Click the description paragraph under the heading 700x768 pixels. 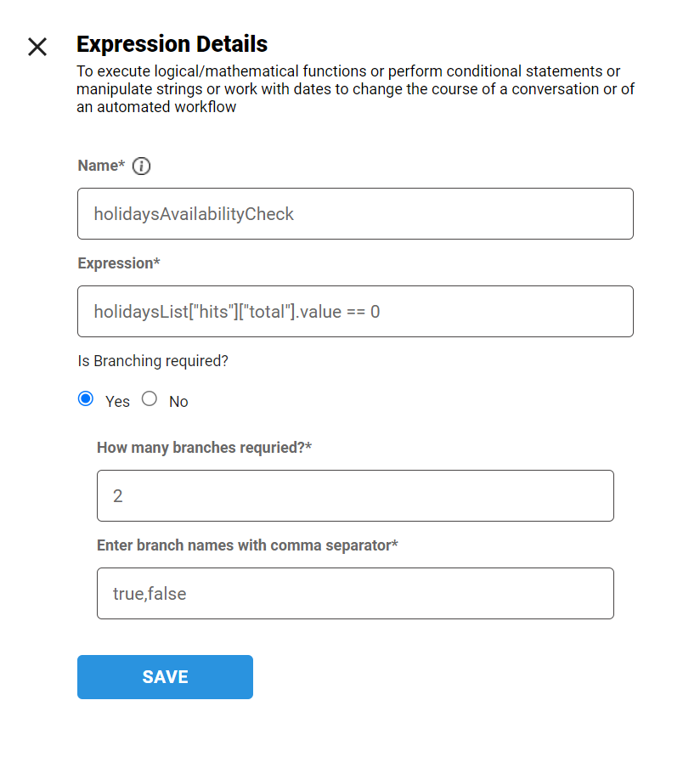(355, 89)
